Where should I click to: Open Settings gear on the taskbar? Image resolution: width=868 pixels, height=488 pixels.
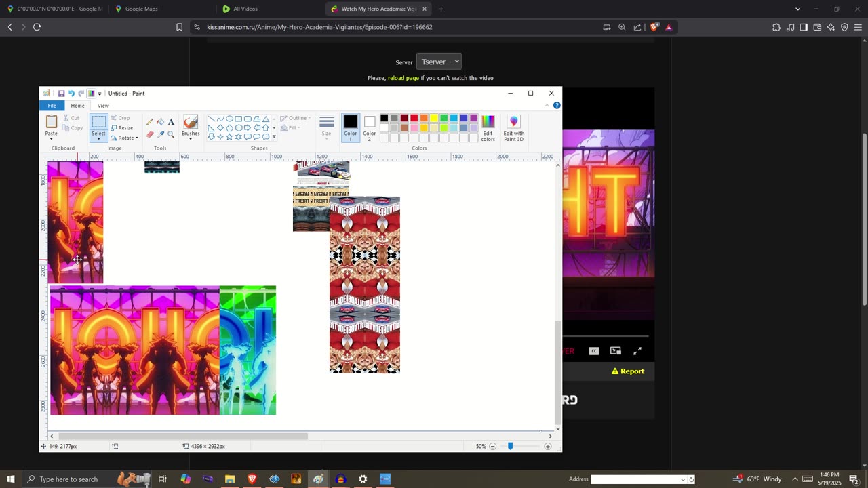363,479
